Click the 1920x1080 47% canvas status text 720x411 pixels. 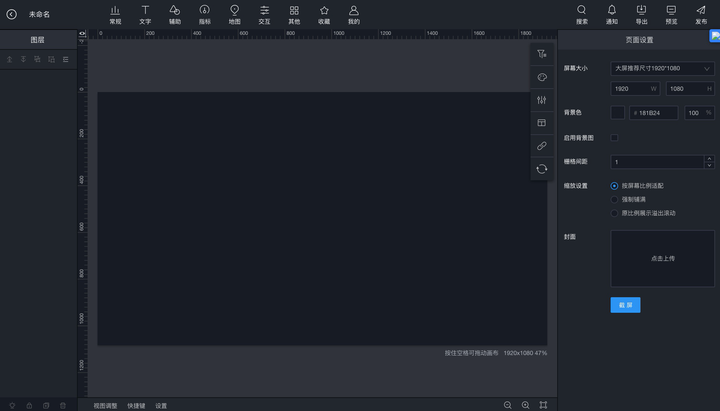pyautogui.click(x=525, y=353)
